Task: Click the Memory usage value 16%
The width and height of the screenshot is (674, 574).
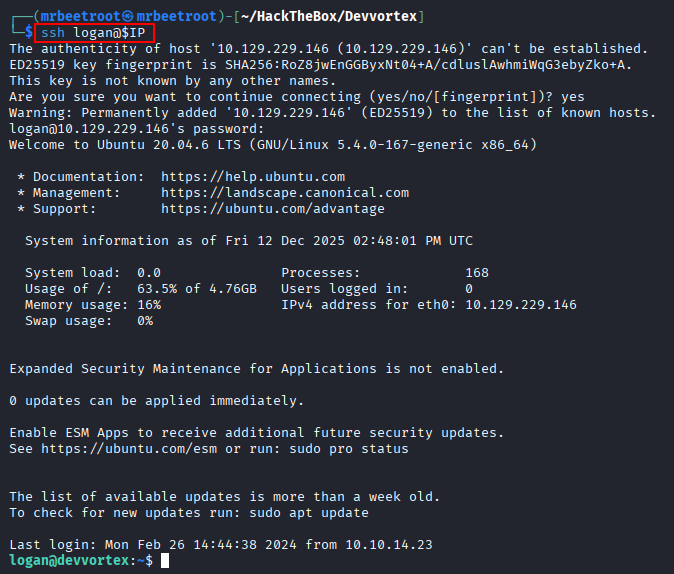Action: (x=149, y=305)
